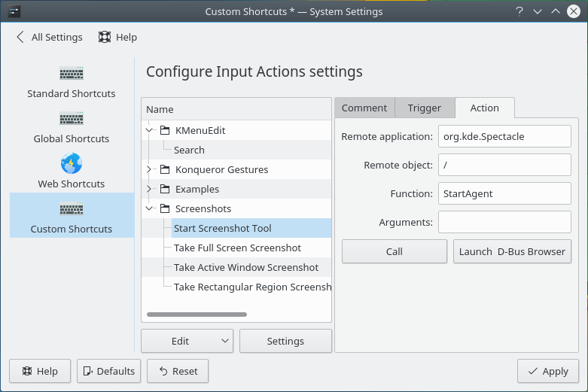Collapse the KMenuEdit tree group
588x392 pixels.
(x=149, y=130)
